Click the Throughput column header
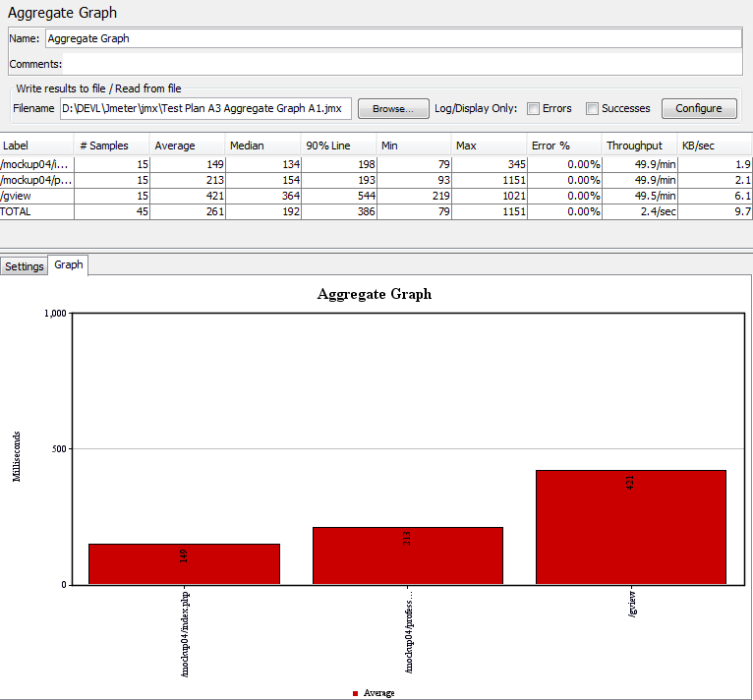753x700 pixels. pyautogui.click(x=639, y=146)
